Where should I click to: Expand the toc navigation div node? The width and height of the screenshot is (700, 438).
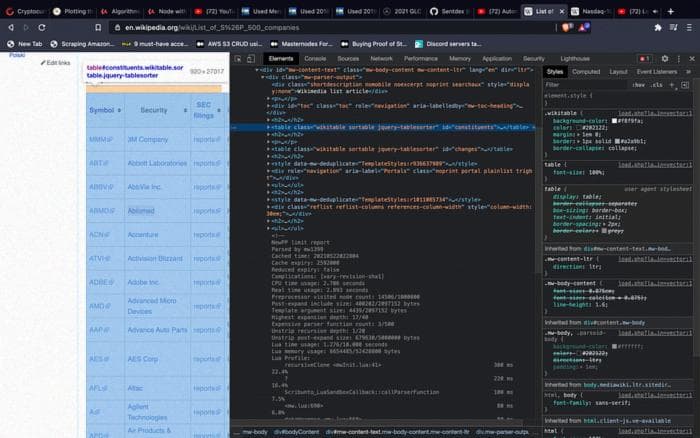coord(268,106)
